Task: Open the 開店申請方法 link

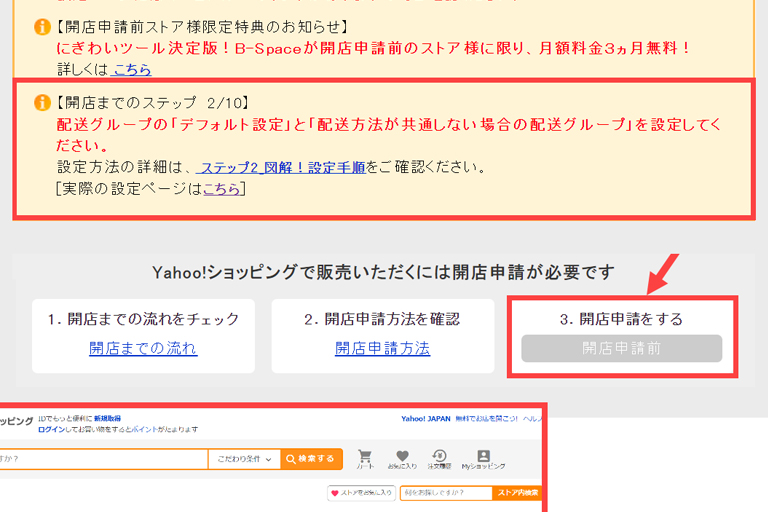Action: tap(383, 348)
